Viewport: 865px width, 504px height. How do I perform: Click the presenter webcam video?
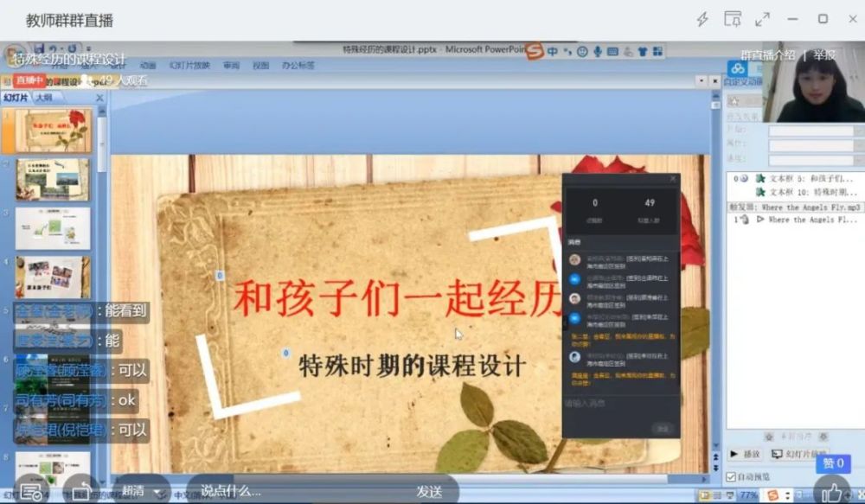pos(814,83)
